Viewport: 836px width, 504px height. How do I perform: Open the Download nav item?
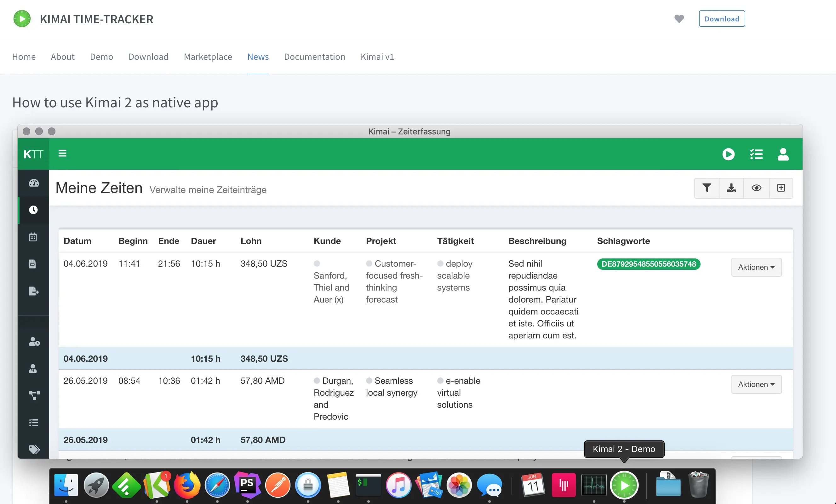click(148, 56)
